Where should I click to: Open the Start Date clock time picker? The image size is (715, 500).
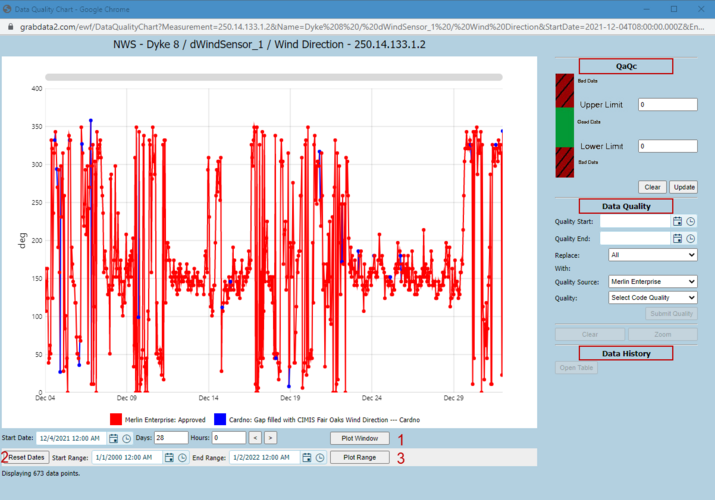point(127,438)
